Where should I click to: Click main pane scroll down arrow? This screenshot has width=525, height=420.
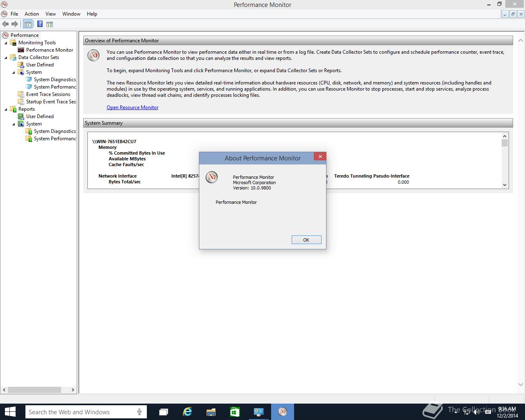[x=521, y=385]
